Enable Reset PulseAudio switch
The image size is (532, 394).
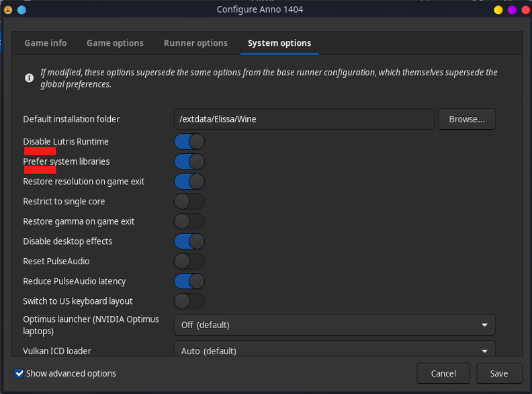[x=189, y=261]
